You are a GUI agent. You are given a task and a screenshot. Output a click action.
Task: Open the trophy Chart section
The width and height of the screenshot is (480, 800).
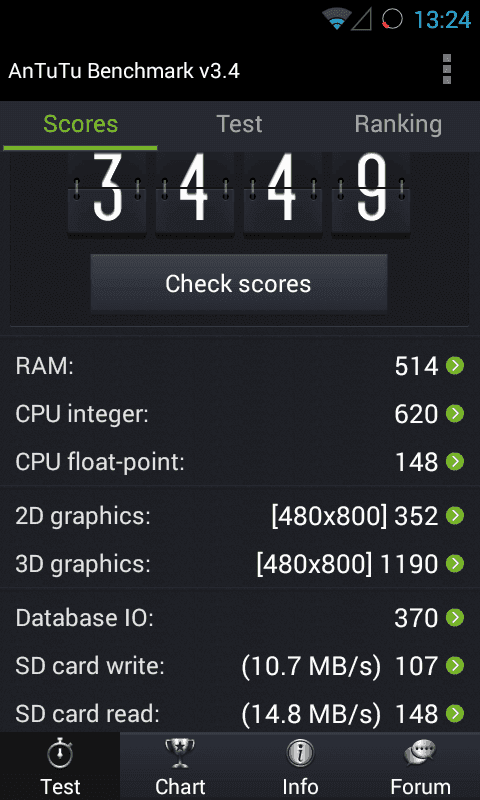(x=180, y=754)
